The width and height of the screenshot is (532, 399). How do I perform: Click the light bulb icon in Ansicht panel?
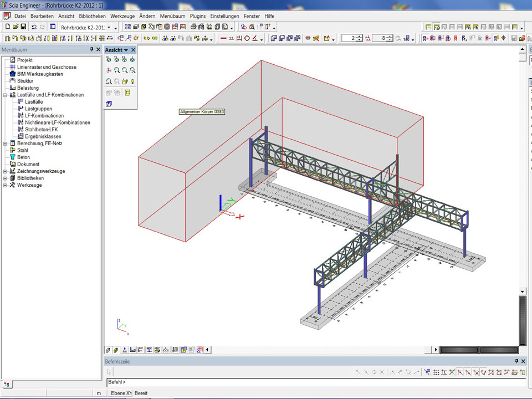[133, 81]
